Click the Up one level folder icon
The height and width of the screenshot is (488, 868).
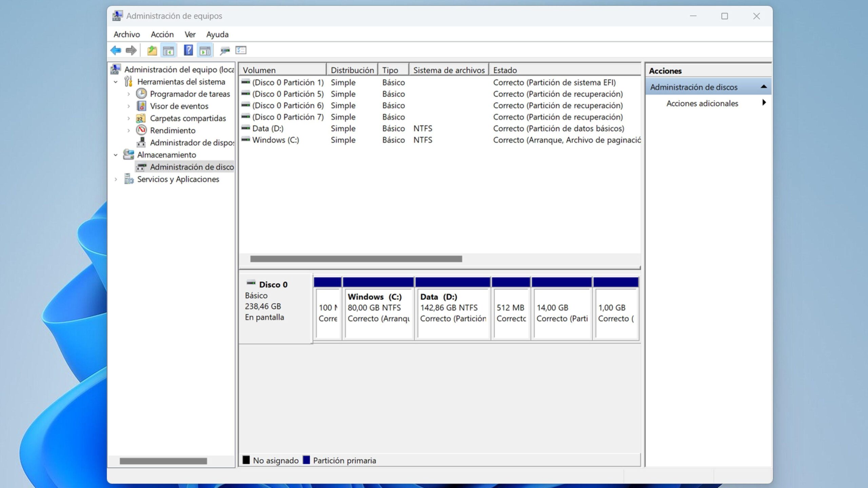pos(152,50)
